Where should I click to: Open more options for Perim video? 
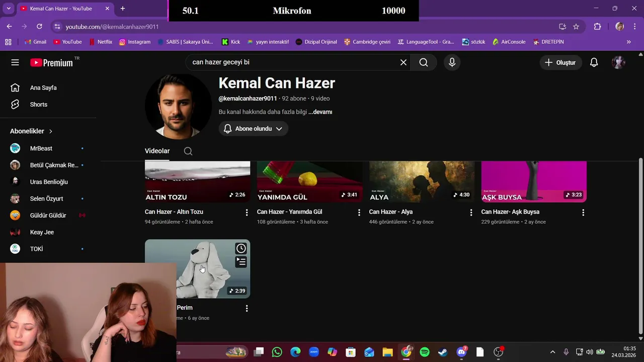click(x=247, y=308)
